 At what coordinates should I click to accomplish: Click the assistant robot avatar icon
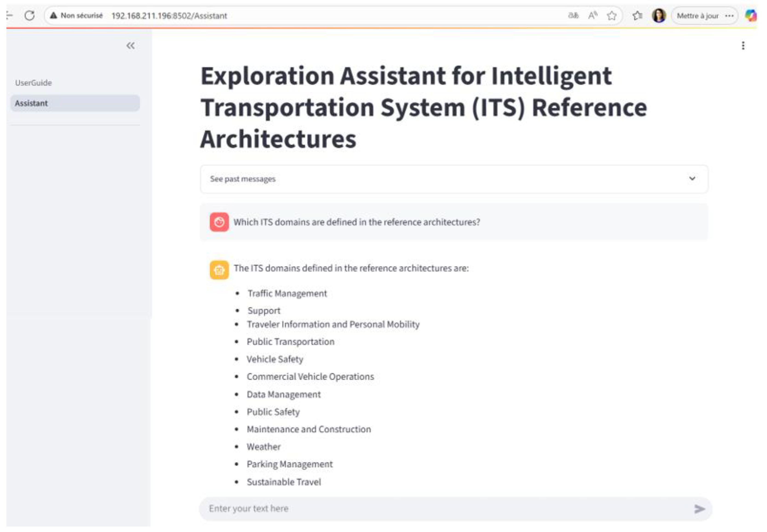[219, 270]
